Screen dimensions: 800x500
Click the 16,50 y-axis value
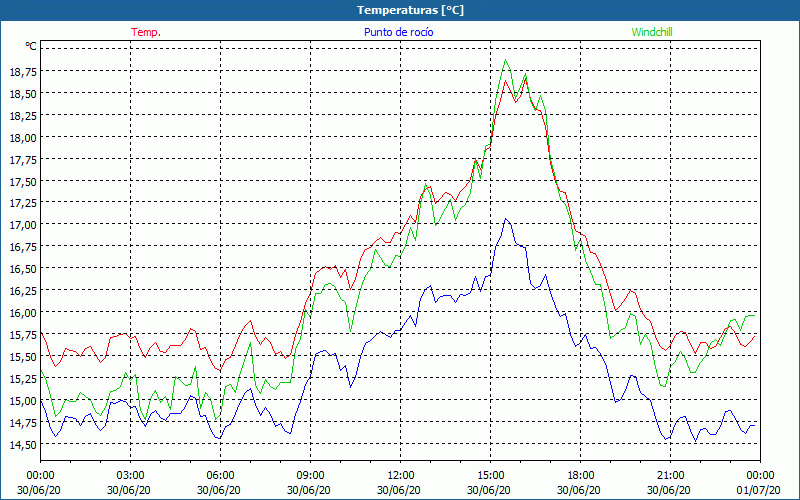click(23, 268)
